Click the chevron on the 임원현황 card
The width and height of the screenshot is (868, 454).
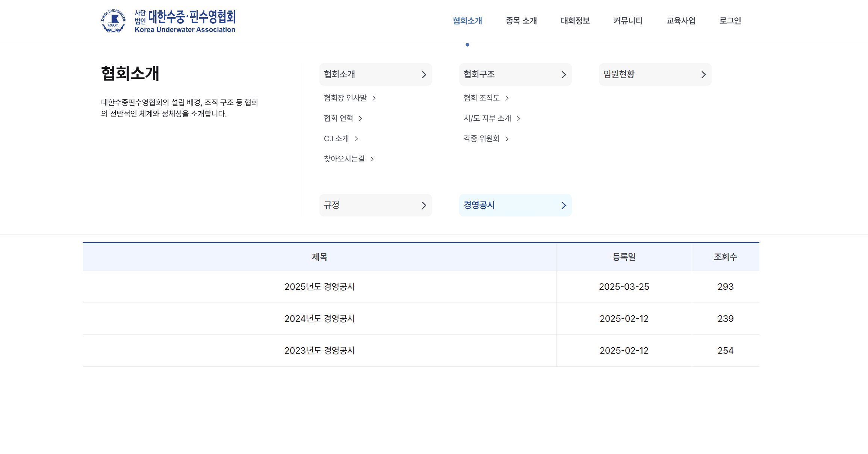(703, 75)
